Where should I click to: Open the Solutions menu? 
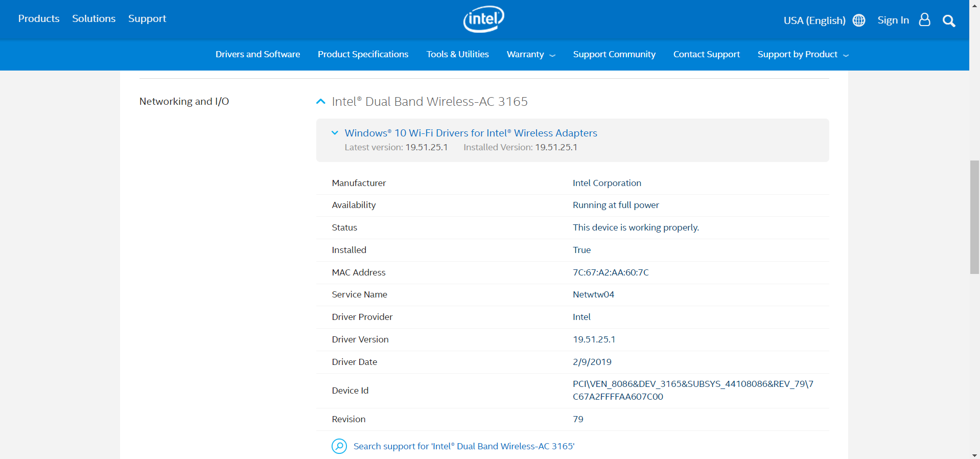[94, 19]
